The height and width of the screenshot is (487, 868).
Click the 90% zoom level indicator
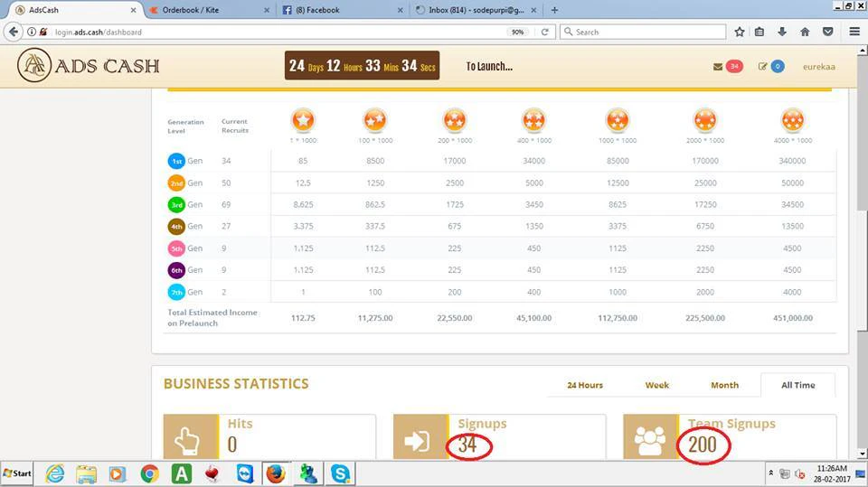(x=517, y=33)
